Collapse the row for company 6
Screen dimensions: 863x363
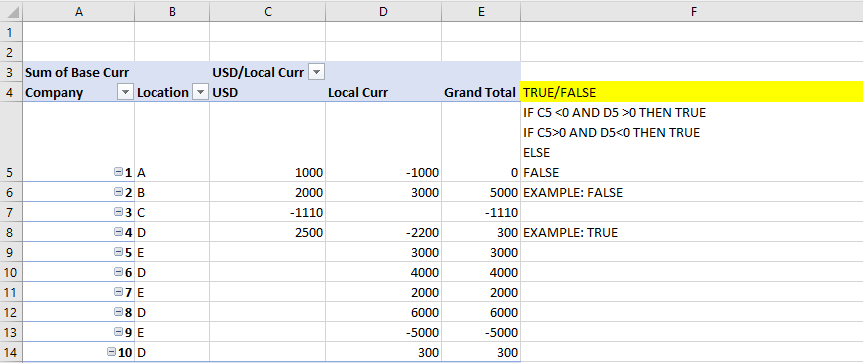118,271
